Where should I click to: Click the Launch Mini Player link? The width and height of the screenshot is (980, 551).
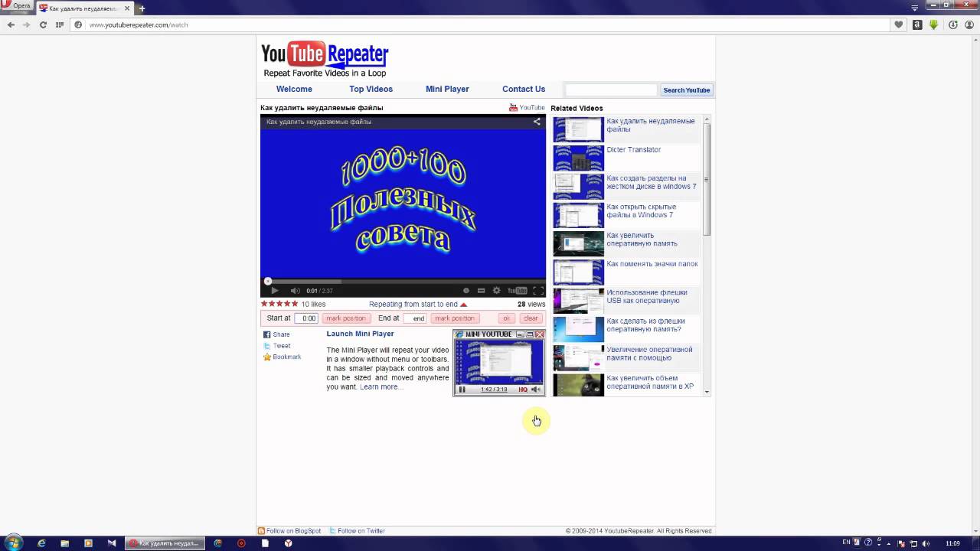click(360, 334)
